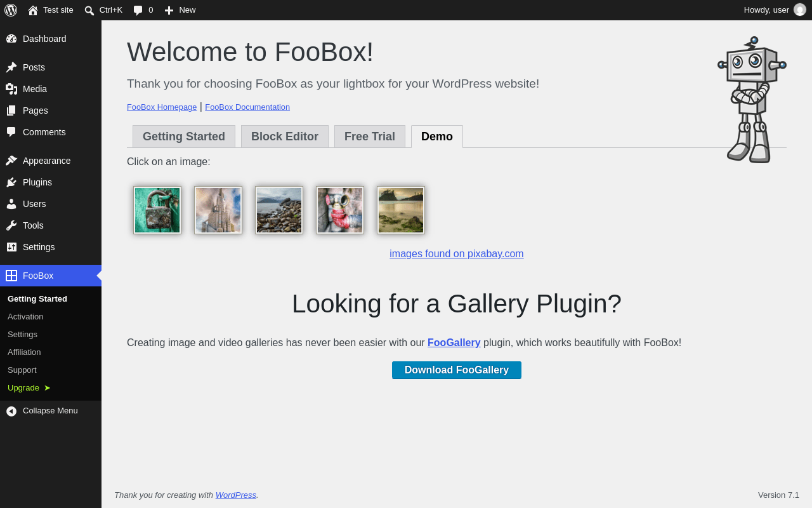Open the mossy beach sunset thumbnail

[401, 210]
